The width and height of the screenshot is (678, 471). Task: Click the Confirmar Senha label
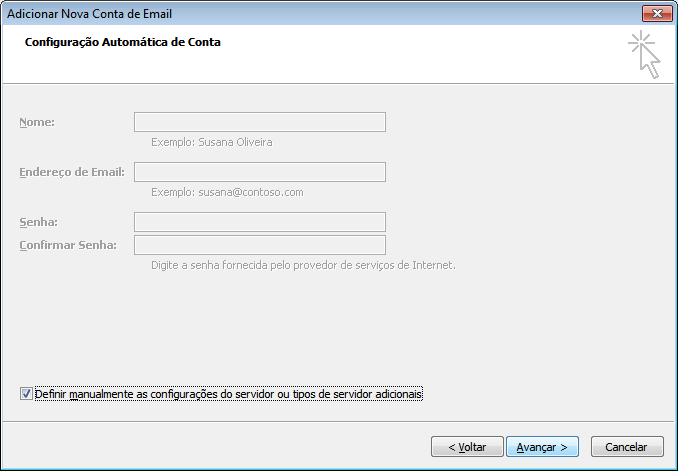coord(68,245)
